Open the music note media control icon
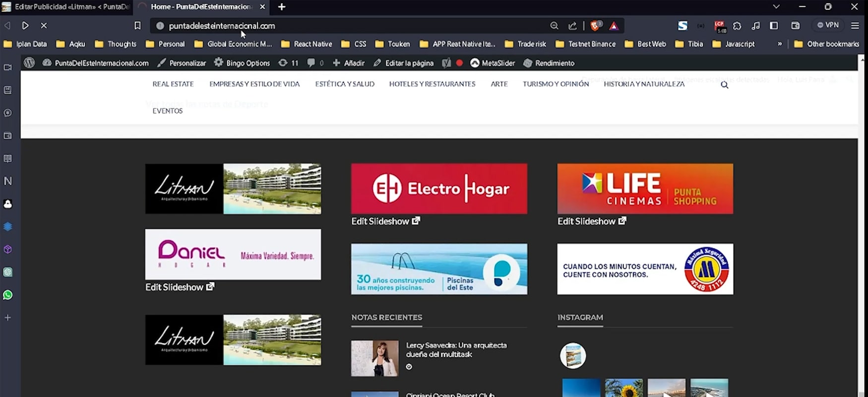The height and width of the screenshot is (397, 868). (755, 26)
